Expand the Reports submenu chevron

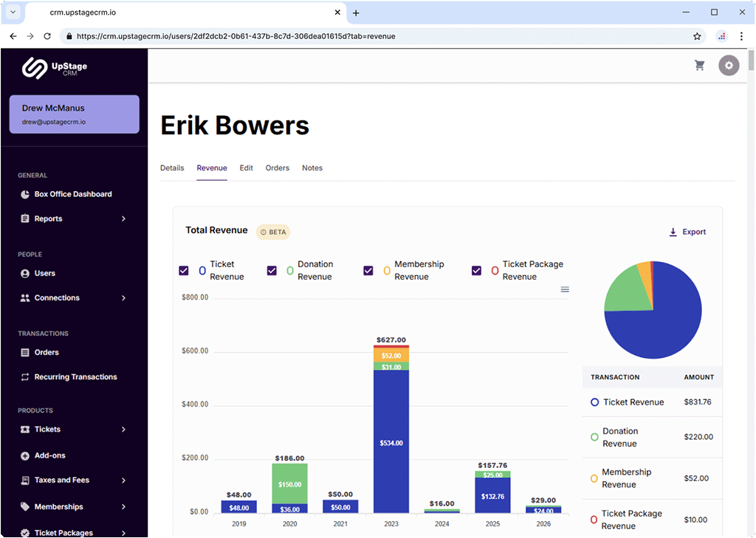(x=123, y=219)
